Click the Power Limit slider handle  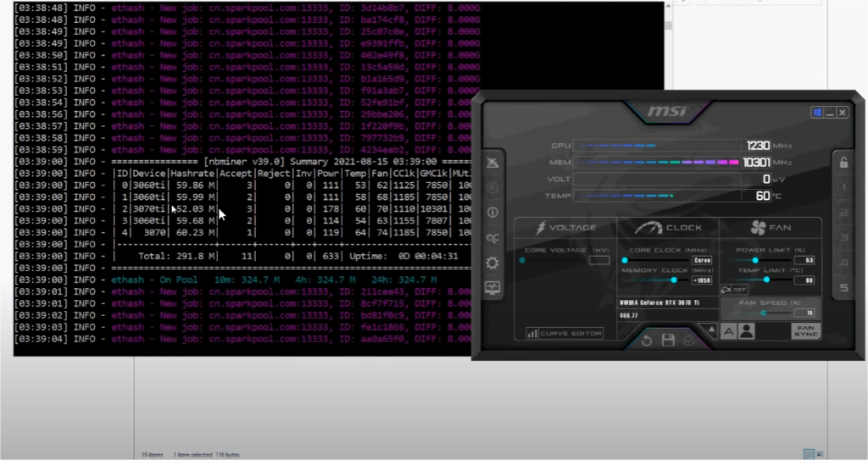click(755, 260)
